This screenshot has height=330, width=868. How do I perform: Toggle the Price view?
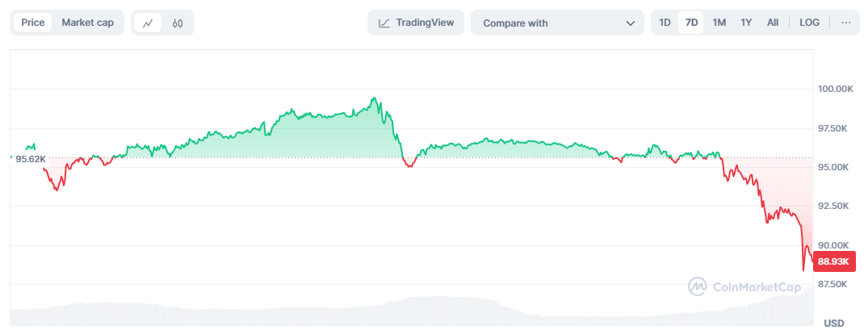coord(33,23)
